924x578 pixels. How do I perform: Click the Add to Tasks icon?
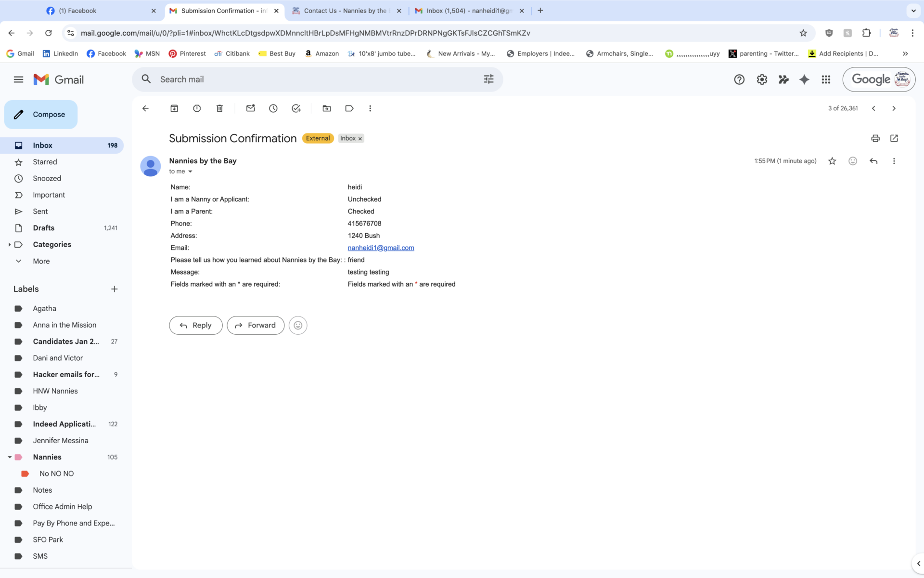(296, 108)
